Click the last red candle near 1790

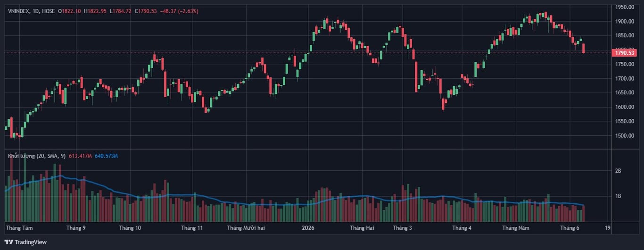(584, 48)
